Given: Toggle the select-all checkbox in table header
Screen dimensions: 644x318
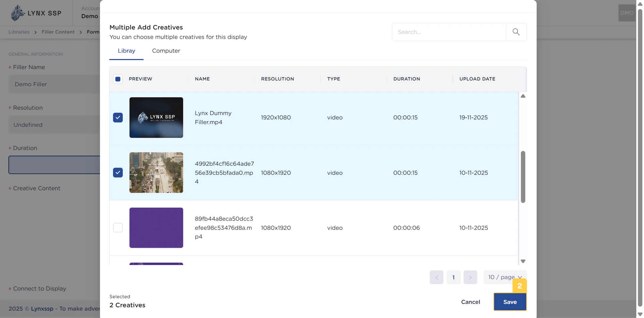Looking at the screenshot, I should coord(118,79).
